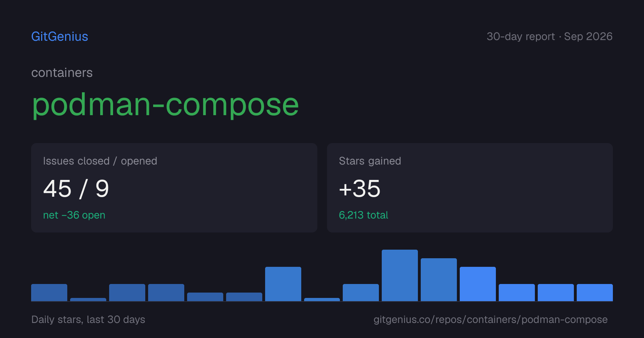Click the first bar of the daily stars chart
The width and height of the screenshot is (644, 338).
(x=49, y=293)
